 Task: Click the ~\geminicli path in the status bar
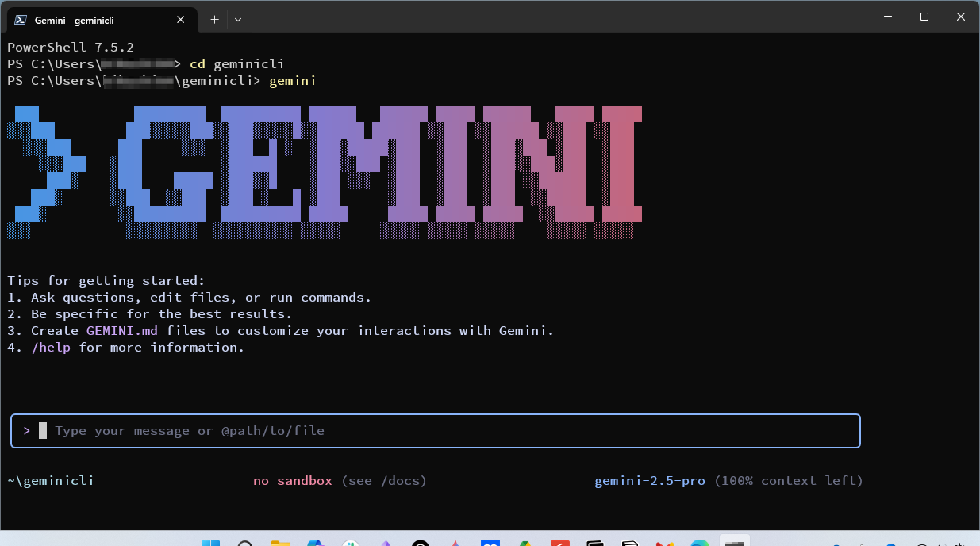[50, 480]
